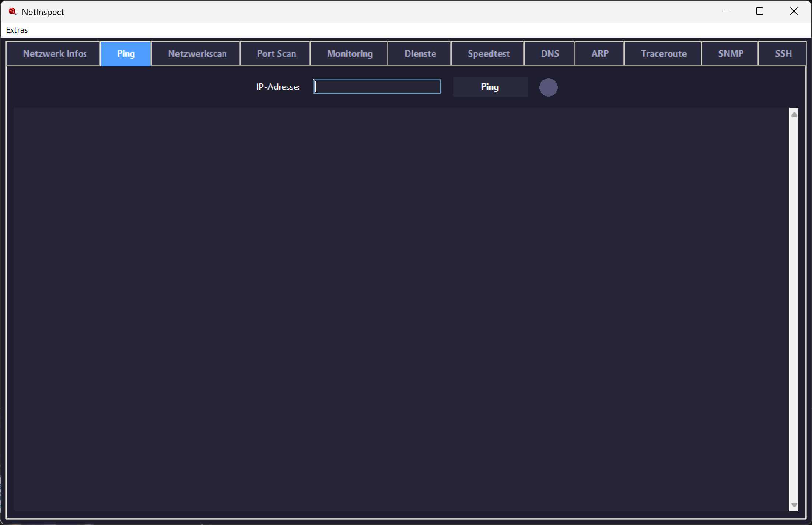
Task: Select the SNMP tab
Action: pyautogui.click(x=730, y=54)
